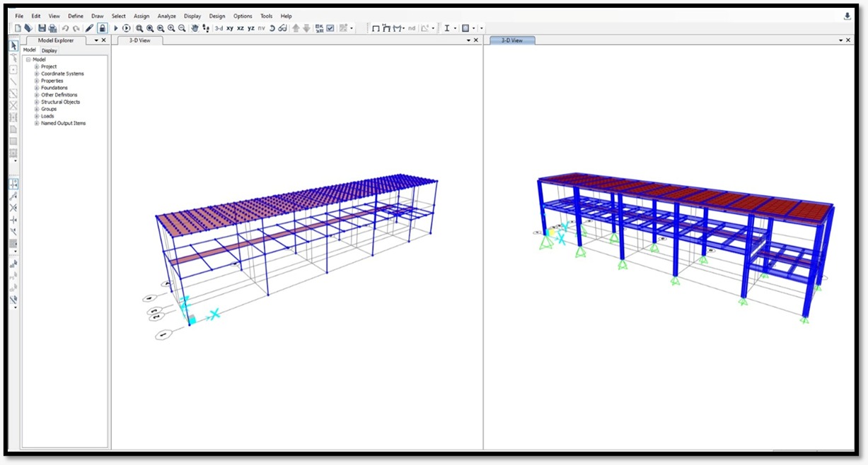Close the Model Explorer panel
This screenshot has height=465, width=868.
104,40
